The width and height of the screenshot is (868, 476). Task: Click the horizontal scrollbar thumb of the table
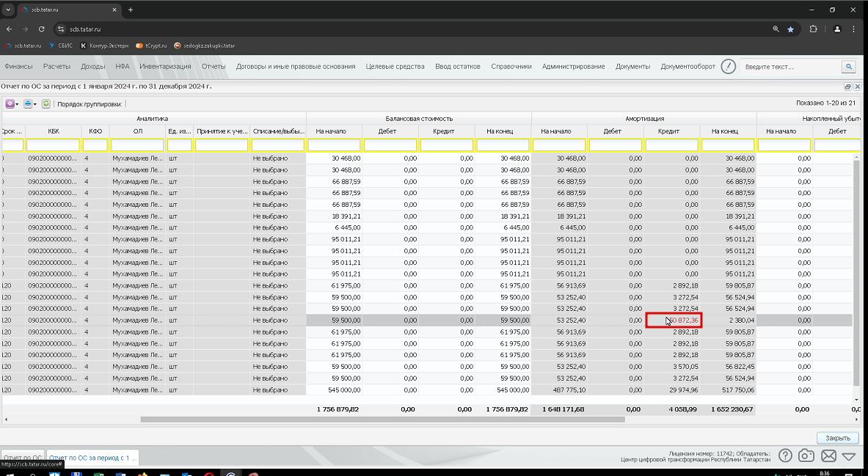382,420
